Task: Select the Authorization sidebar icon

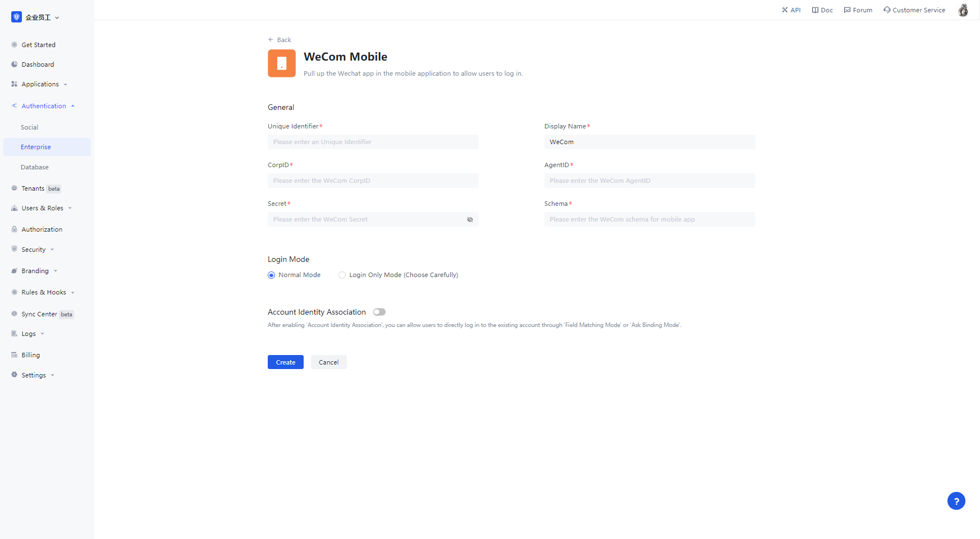Action: point(41,229)
